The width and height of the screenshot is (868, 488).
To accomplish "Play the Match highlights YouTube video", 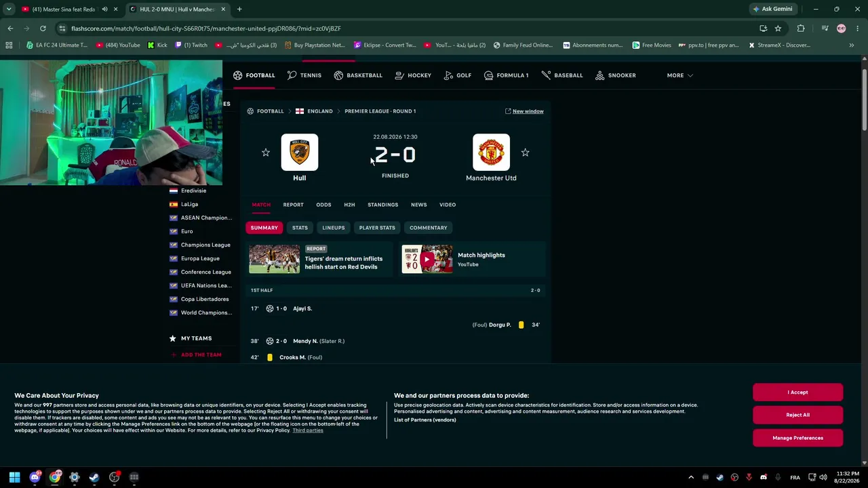I will 427,259.
